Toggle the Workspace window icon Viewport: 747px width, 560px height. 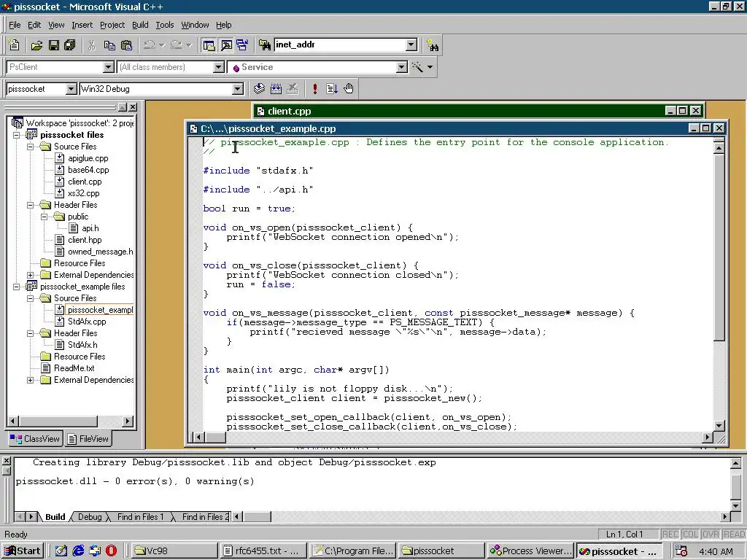pos(209,45)
